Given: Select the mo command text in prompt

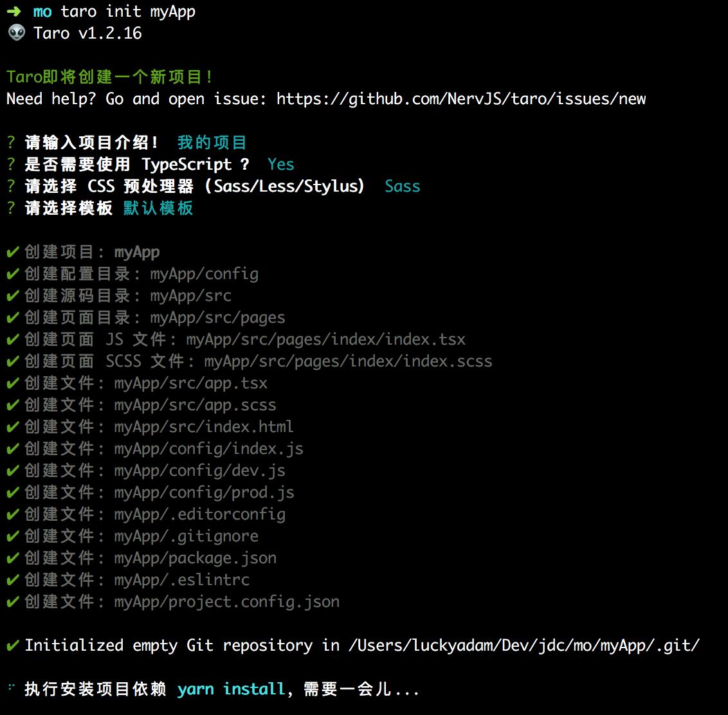Looking at the screenshot, I should tap(42, 11).
